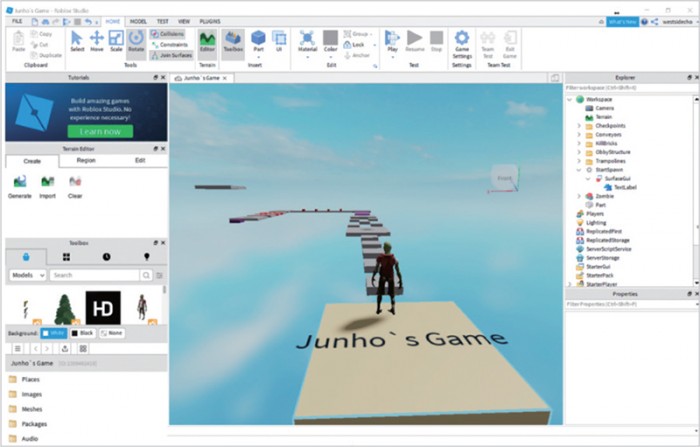Open Toolbox Inventory grid tab

coord(66,257)
